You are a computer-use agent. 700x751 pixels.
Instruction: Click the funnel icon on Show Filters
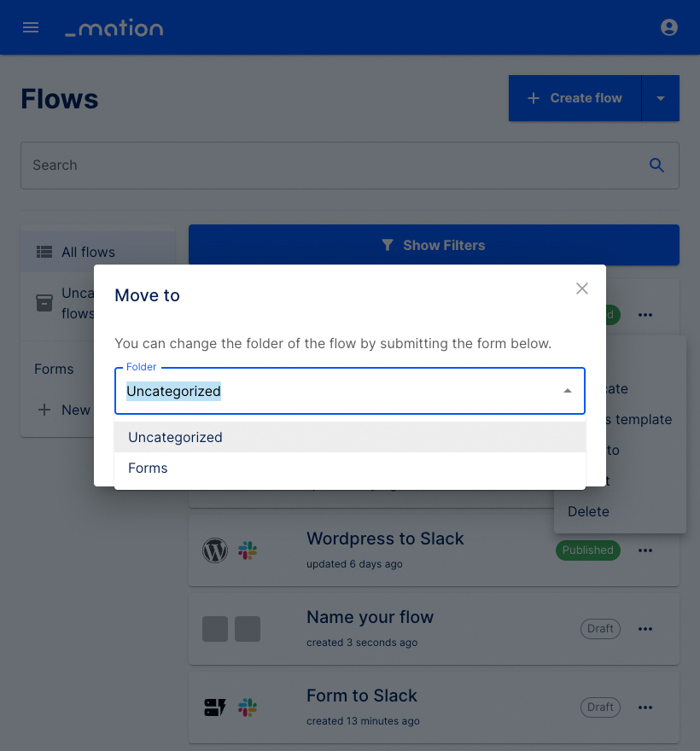point(388,245)
